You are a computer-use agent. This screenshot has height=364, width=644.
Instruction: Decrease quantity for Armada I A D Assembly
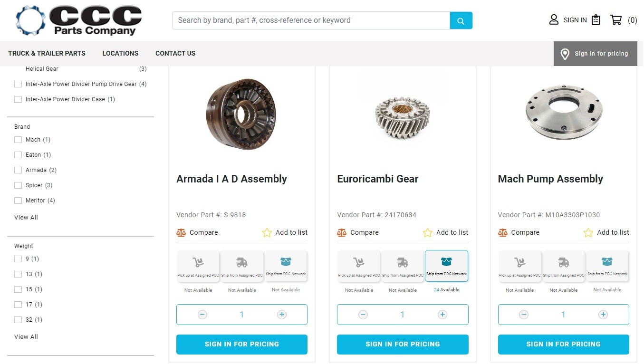pos(202,315)
